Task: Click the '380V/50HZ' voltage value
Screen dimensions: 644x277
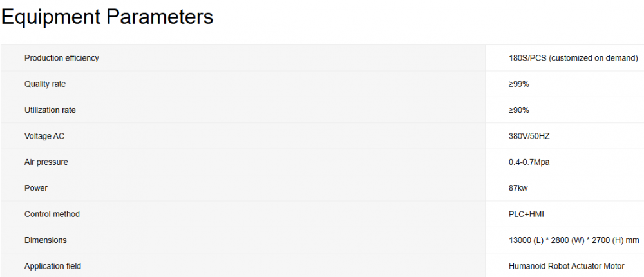Action: (529, 136)
